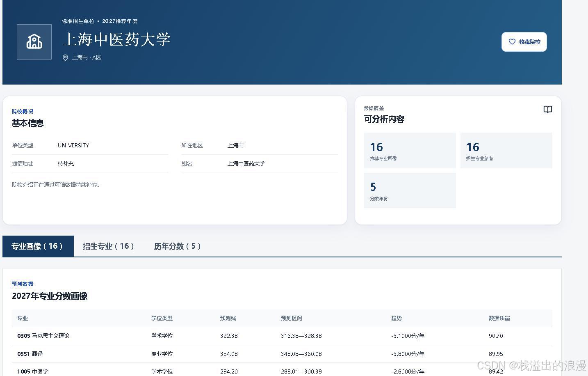The width and height of the screenshot is (588, 376).
Task: Click the 收藏院校 favorite button
Action: [x=524, y=42]
